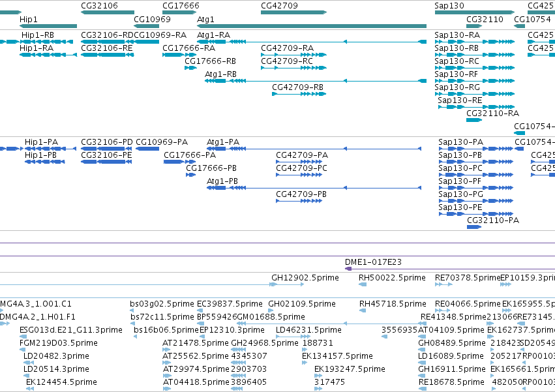Open protein Hip1-PB label

pyautogui.click(x=40, y=155)
